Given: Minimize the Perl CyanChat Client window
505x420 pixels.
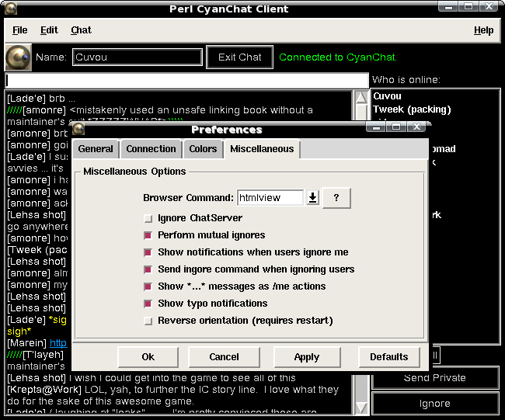Looking at the screenshot, I should click(448, 6).
